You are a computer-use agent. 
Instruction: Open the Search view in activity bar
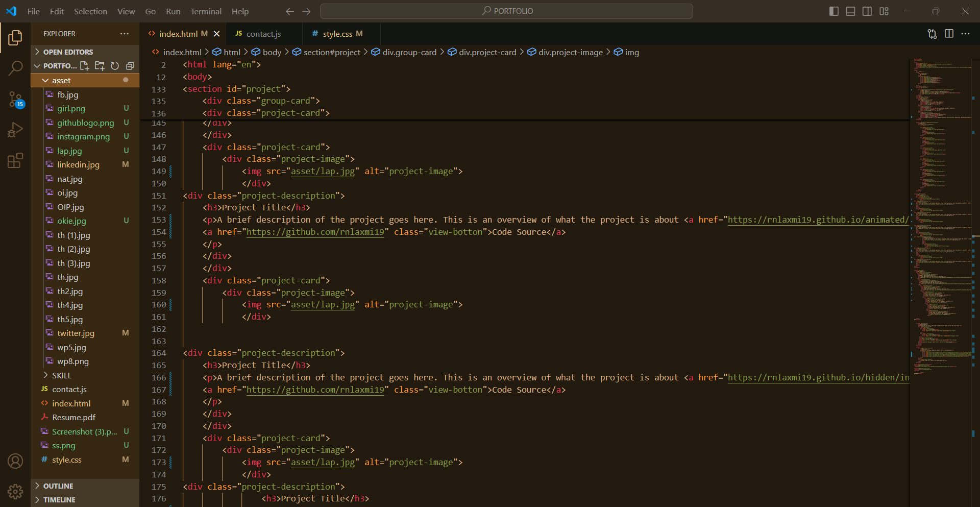pyautogui.click(x=15, y=68)
